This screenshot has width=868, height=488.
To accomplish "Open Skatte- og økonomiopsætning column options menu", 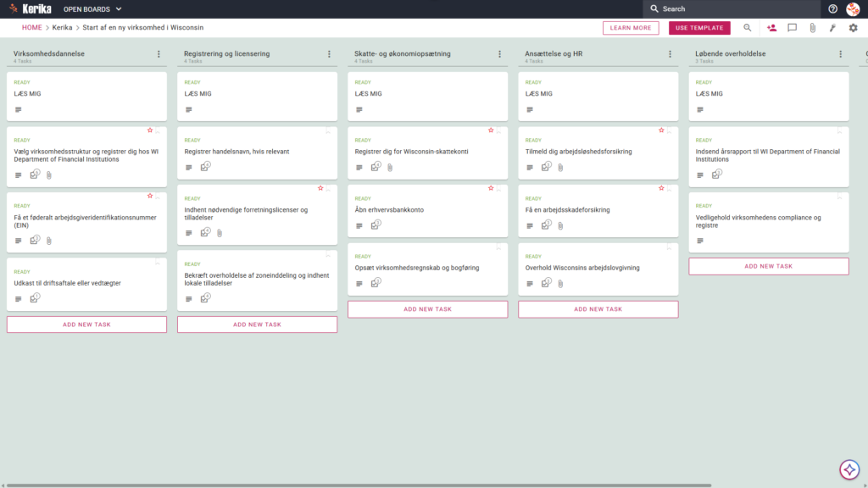I will coord(500,54).
